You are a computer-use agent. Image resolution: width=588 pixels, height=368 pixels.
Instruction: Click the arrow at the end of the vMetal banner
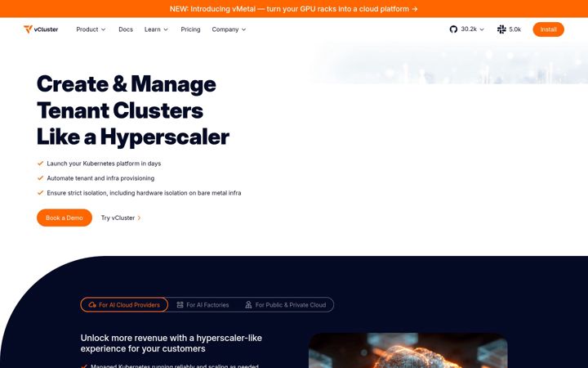tap(414, 9)
